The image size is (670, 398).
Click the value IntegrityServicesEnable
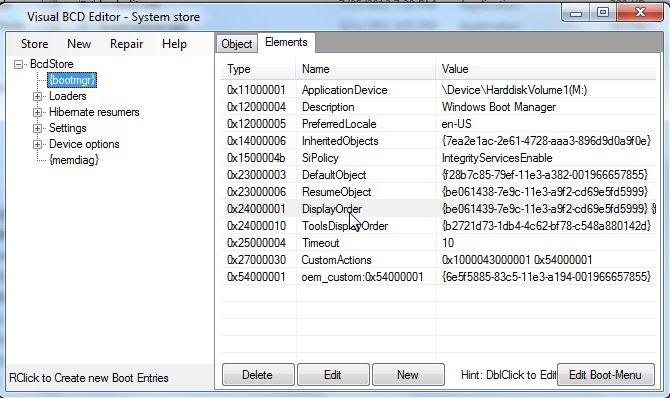[x=497, y=158]
